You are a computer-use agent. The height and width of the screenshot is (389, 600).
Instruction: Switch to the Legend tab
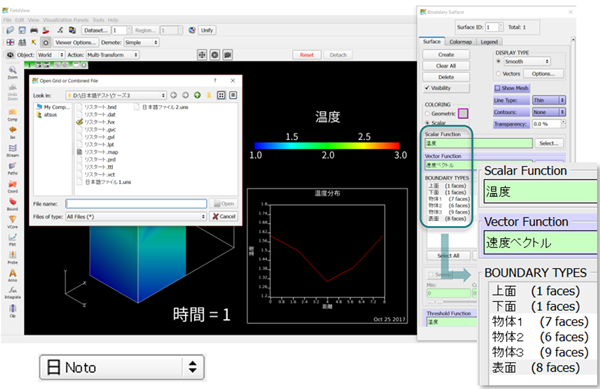click(x=489, y=42)
